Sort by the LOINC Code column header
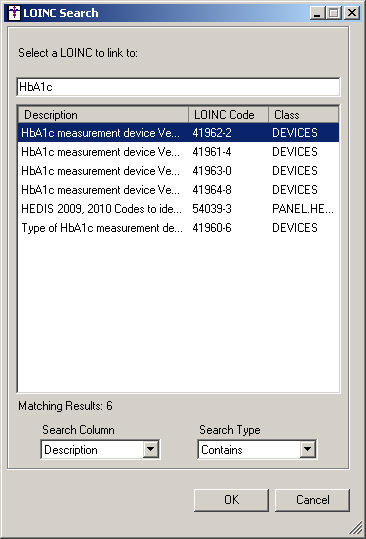 228,114
